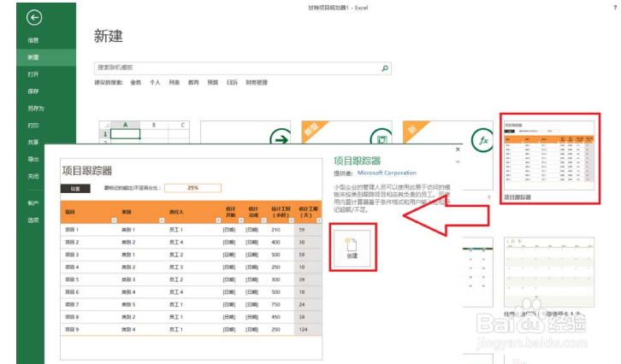Search suggested category 列表

[174, 82]
